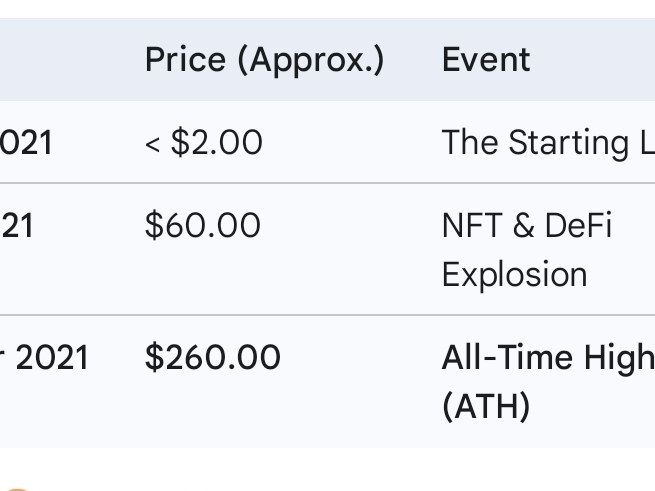Image resolution: width=655 pixels, height=491 pixels.
Task: Click the "2021" date in the last row
Action: [x=53, y=358]
